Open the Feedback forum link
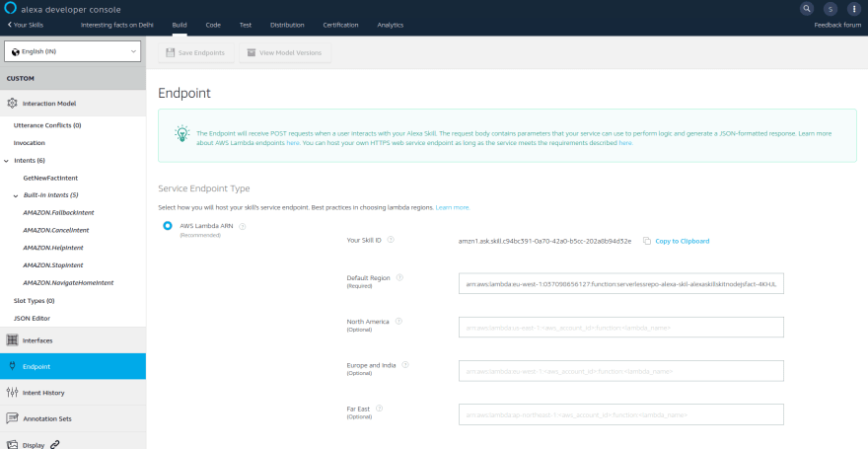Viewport: 868px width, 449px height. (837, 25)
